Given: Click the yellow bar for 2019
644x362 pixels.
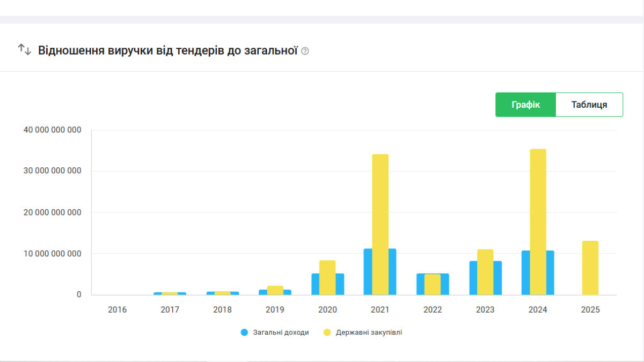Looking at the screenshot, I should click(275, 290).
